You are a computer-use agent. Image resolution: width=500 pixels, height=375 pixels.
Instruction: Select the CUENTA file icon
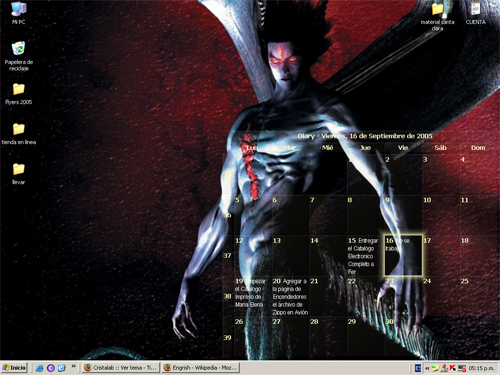click(x=476, y=13)
